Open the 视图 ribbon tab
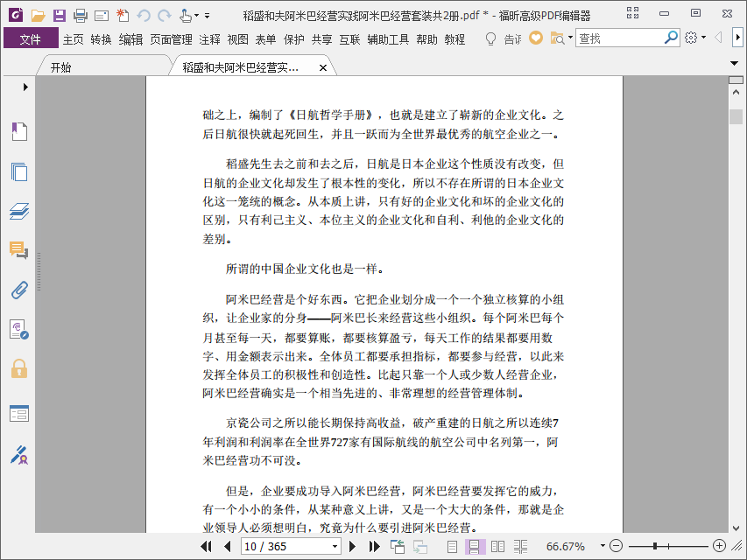Screen dimensions: 747x560 click(237, 39)
